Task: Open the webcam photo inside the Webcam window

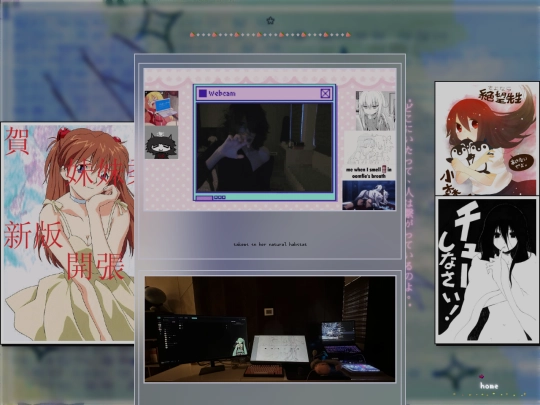Action: coord(264,147)
